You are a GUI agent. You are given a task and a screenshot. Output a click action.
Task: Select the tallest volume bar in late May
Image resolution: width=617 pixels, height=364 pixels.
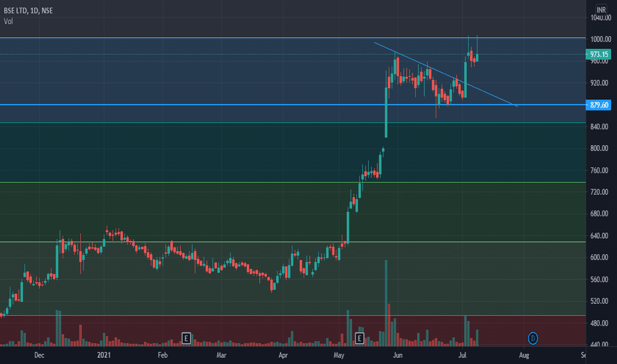coord(386,303)
